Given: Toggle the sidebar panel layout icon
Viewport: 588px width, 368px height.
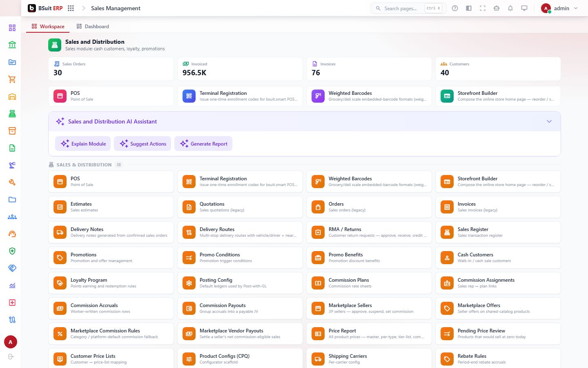Looking at the screenshot, I should pos(469,8).
